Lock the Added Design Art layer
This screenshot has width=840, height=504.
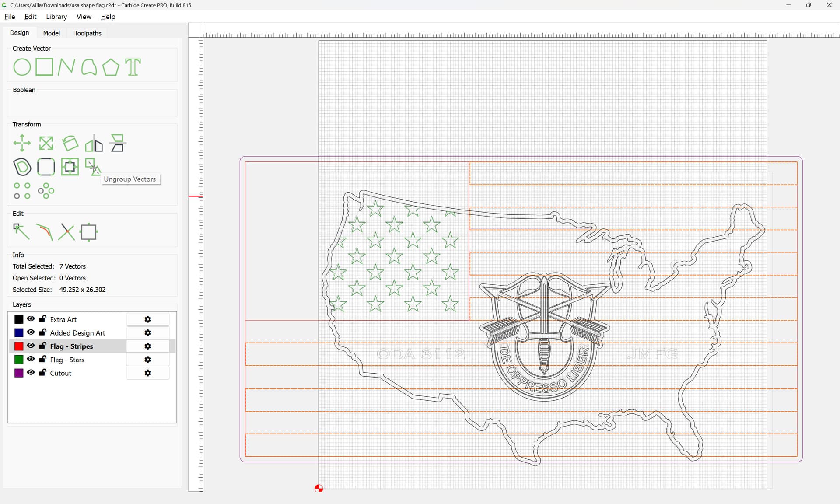click(42, 332)
